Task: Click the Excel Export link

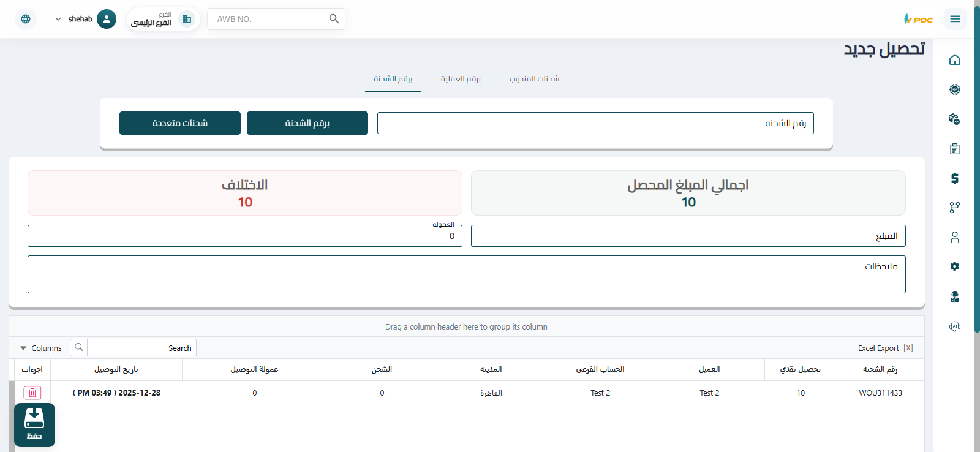Action: [x=884, y=348]
